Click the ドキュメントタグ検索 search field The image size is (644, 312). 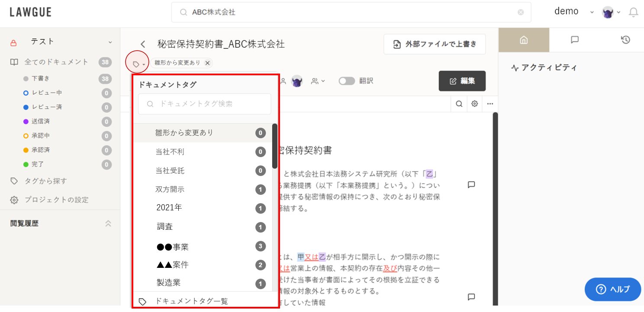pos(205,104)
